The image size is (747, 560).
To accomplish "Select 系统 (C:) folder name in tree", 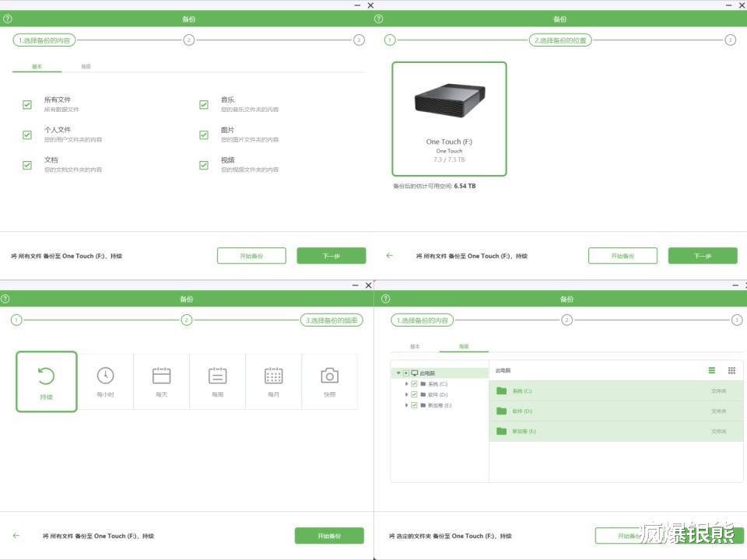I will pyautogui.click(x=438, y=383).
